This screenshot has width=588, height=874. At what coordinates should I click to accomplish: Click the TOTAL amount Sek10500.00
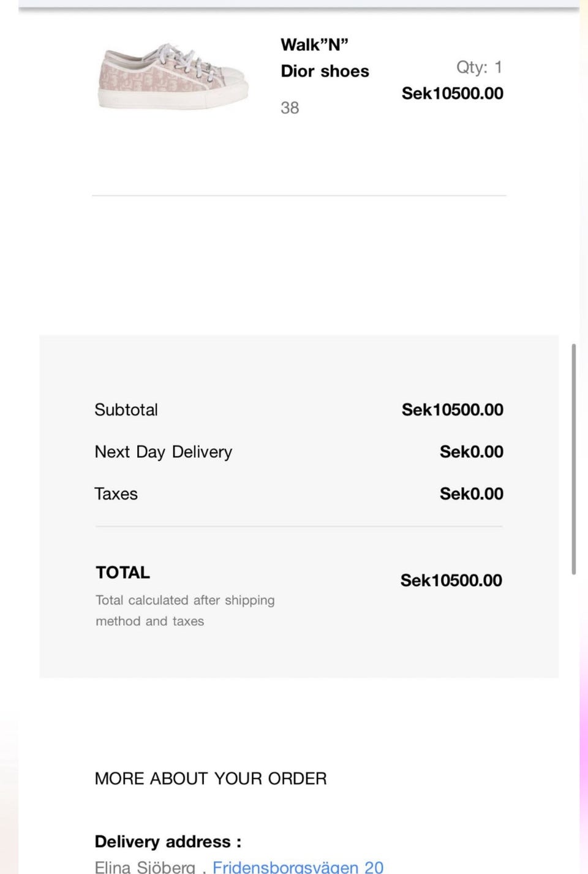[451, 580]
